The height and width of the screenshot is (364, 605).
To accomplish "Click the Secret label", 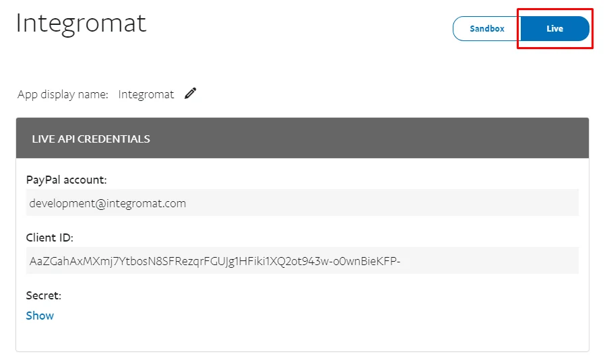I will click(44, 295).
